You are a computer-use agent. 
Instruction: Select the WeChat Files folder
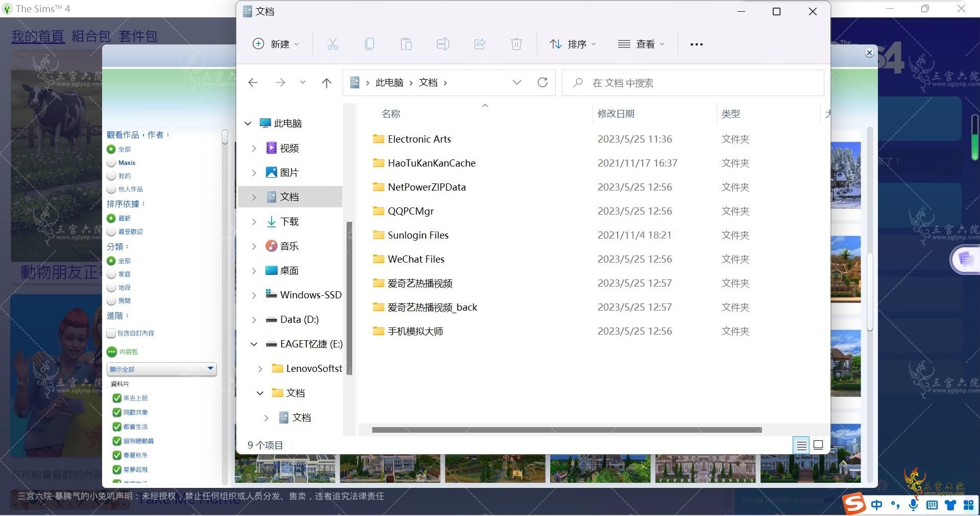pyautogui.click(x=416, y=259)
